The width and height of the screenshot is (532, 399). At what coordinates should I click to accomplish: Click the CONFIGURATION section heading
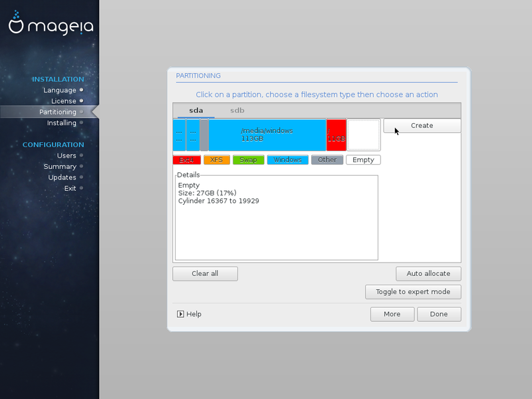(x=53, y=145)
